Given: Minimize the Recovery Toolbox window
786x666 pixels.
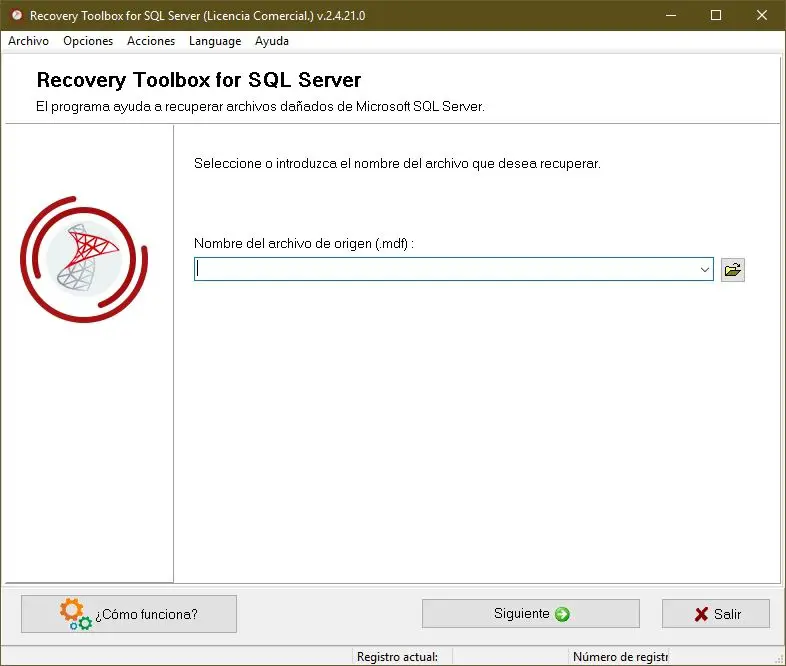Looking at the screenshot, I should click(x=671, y=16).
